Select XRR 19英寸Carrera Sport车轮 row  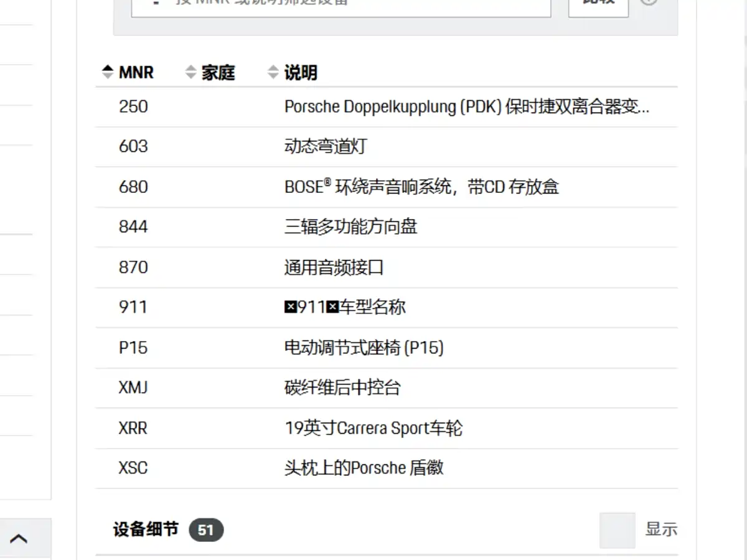(387, 428)
